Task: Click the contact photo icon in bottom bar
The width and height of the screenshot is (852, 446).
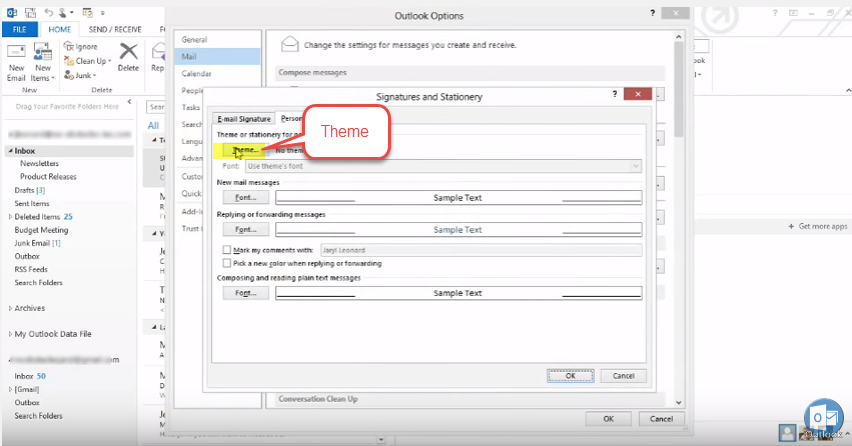Action: pos(787,433)
